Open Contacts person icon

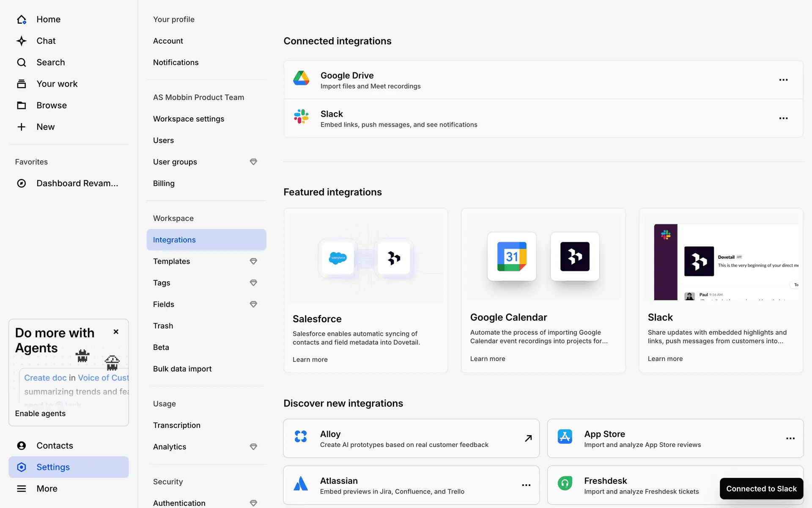pos(22,445)
